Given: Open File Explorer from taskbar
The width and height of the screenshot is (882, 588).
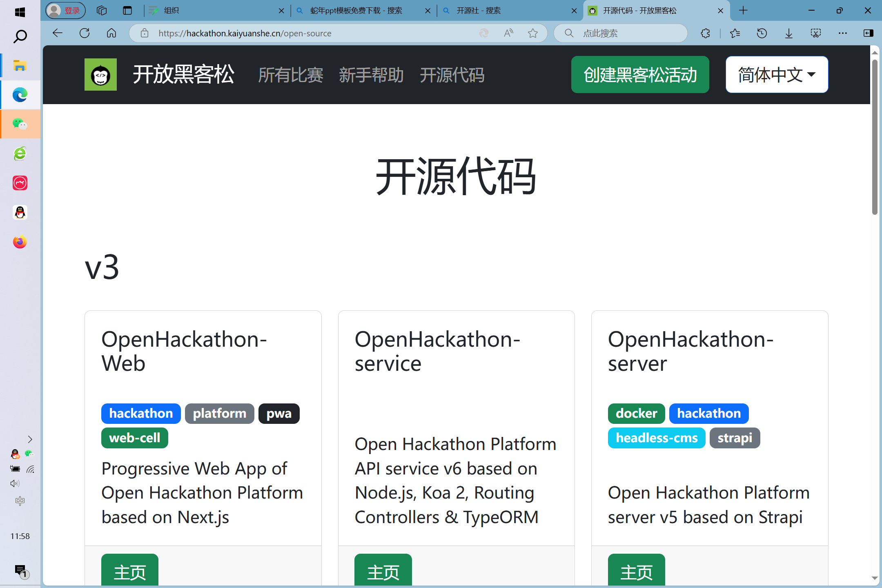Looking at the screenshot, I should (x=20, y=65).
